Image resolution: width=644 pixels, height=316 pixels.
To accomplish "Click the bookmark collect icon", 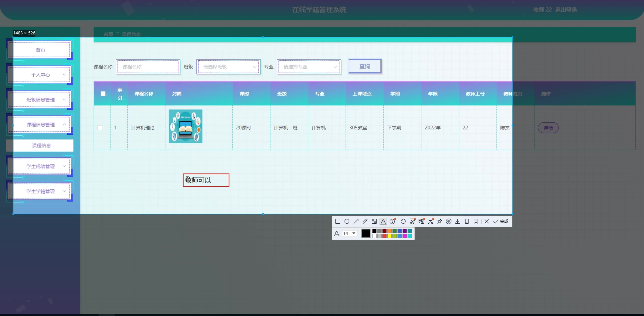I will click(476, 221).
